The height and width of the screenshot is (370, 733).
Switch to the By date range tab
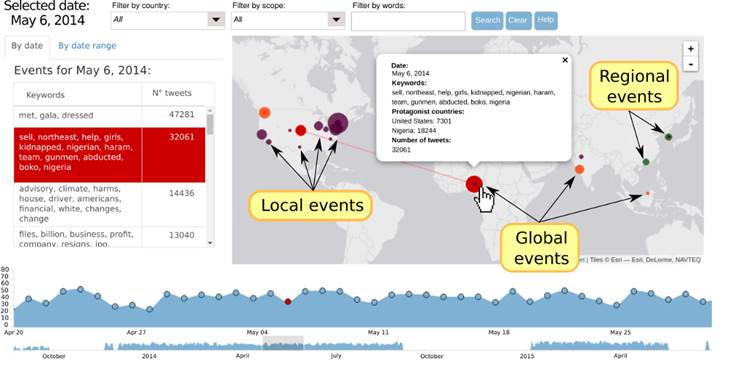click(x=87, y=46)
